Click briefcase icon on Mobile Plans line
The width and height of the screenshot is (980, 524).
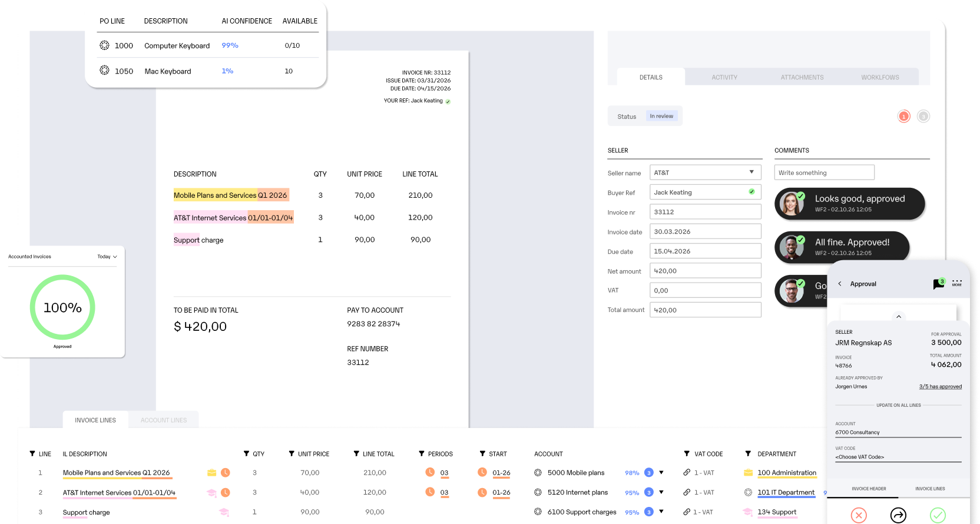[x=212, y=473]
